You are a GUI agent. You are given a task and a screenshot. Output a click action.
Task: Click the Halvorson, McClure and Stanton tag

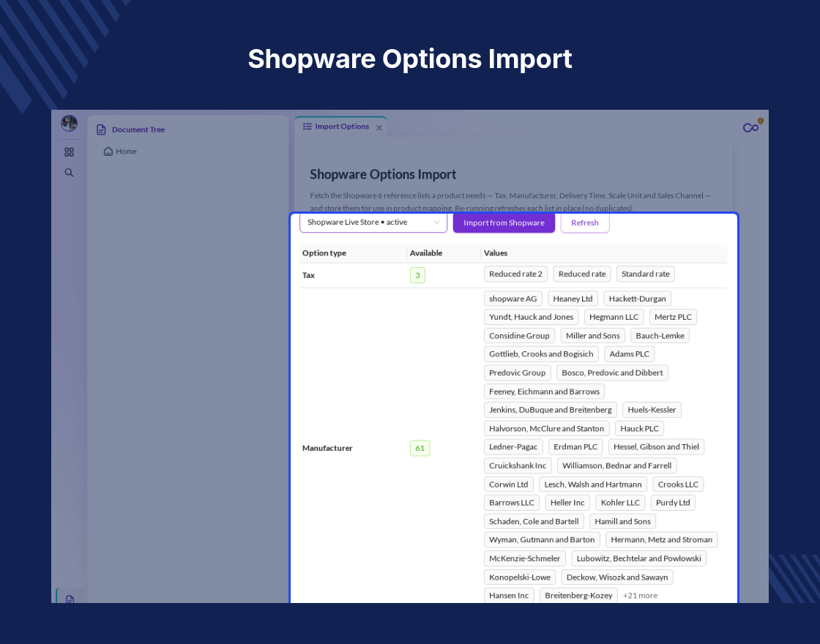click(x=546, y=429)
